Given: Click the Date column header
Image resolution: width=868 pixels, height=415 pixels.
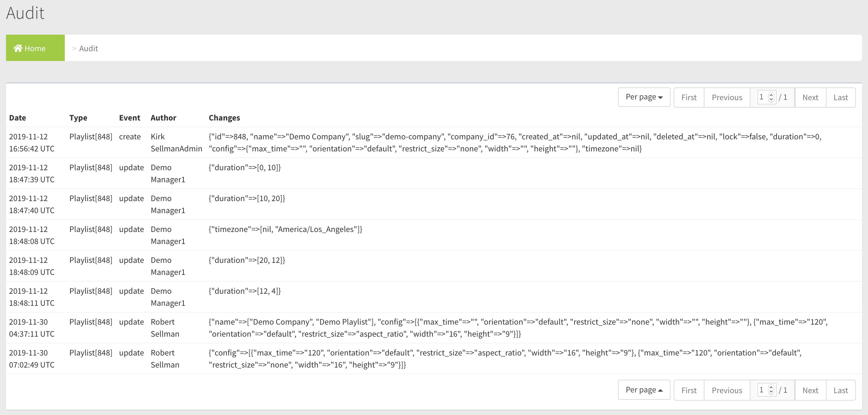Looking at the screenshot, I should click(17, 118).
